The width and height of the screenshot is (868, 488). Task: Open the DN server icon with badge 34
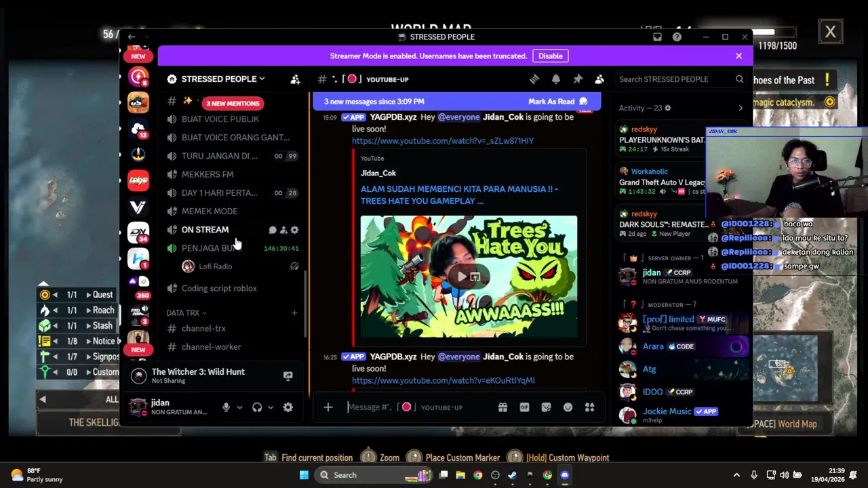point(138,232)
